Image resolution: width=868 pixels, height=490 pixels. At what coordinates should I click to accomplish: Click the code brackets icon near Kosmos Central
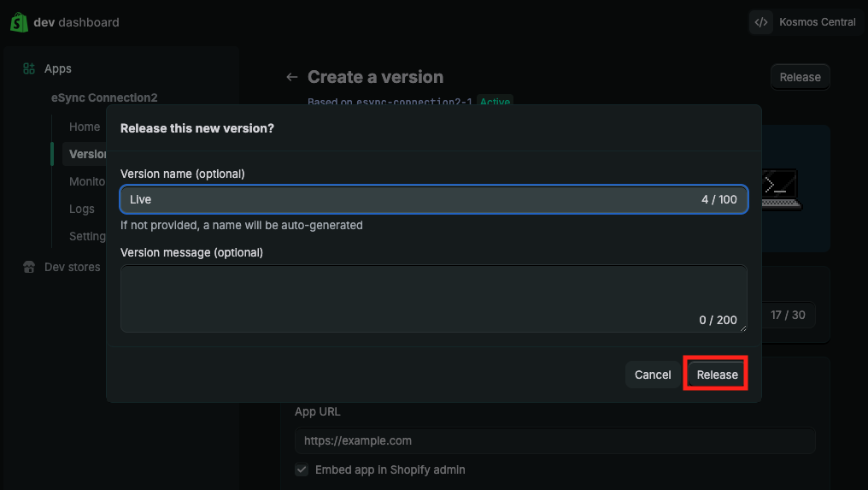point(760,22)
